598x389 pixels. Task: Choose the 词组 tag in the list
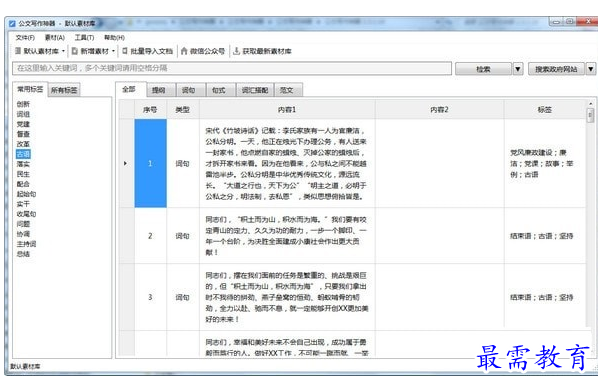click(23, 114)
